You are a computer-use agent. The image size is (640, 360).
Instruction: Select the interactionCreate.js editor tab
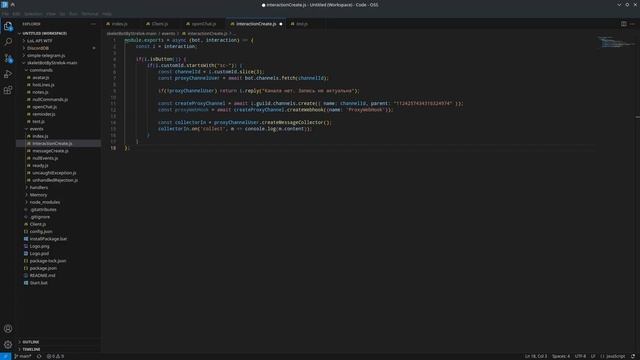point(256,24)
